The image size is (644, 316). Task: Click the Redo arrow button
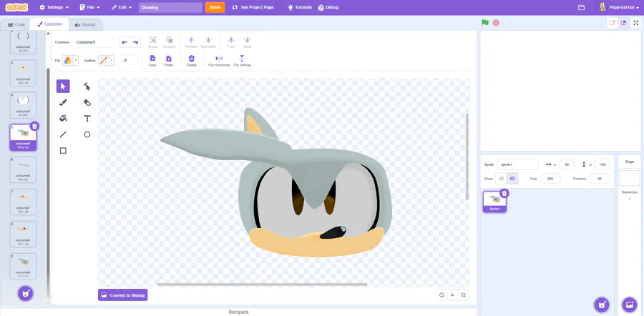pyautogui.click(x=135, y=42)
